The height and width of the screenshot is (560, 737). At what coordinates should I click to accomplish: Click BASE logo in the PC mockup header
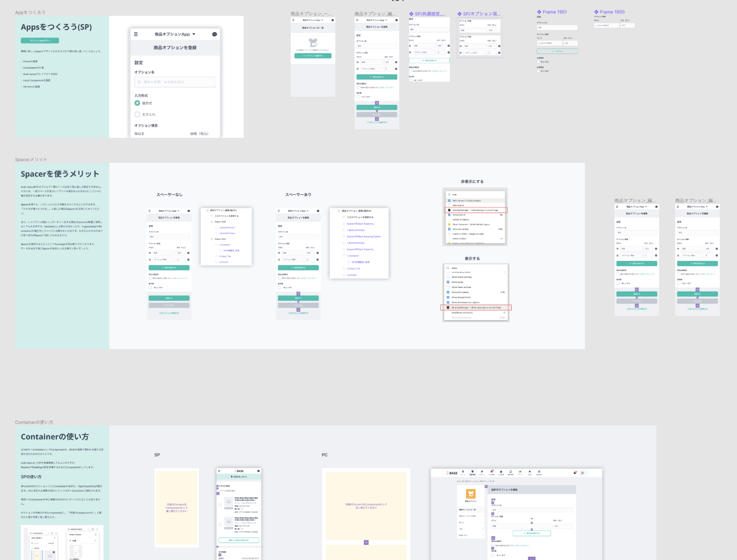point(452,473)
